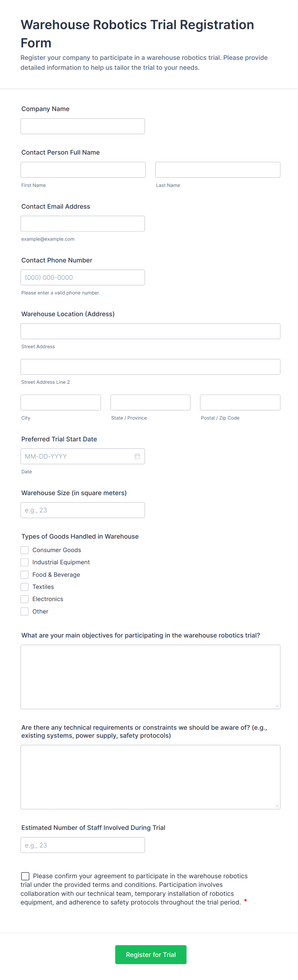
Task: Click the City input box
Action: pos(60,402)
